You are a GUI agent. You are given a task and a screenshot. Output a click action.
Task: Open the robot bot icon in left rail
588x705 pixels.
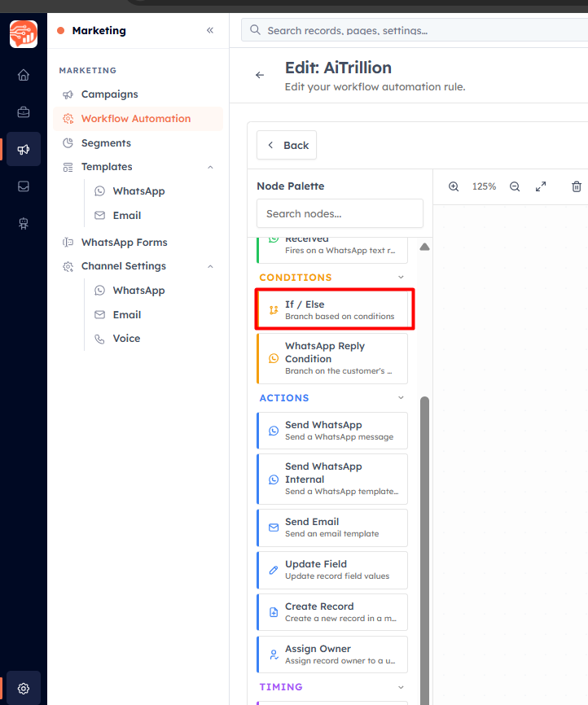24,223
